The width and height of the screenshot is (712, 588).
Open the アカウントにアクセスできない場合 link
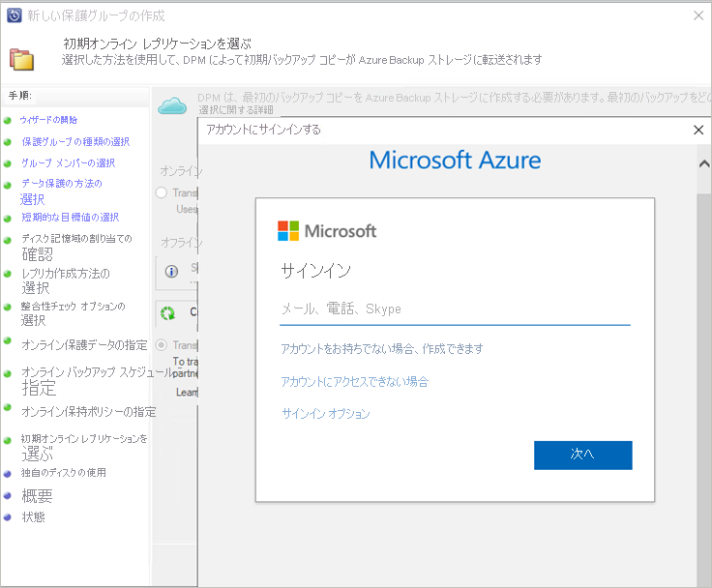[354, 381]
